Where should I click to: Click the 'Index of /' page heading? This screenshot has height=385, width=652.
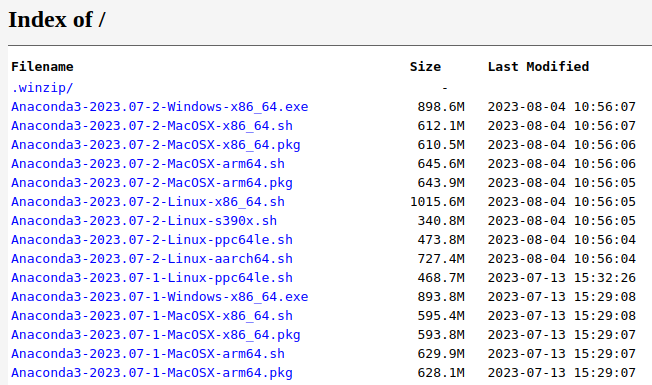click(57, 20)
